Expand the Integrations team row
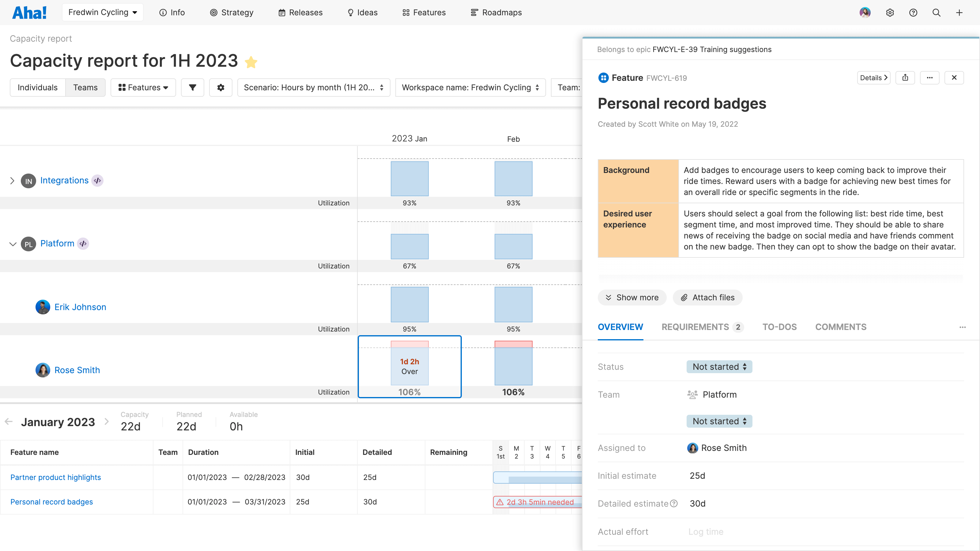Screen dimensions: 980x551 (x=13, y=180)
